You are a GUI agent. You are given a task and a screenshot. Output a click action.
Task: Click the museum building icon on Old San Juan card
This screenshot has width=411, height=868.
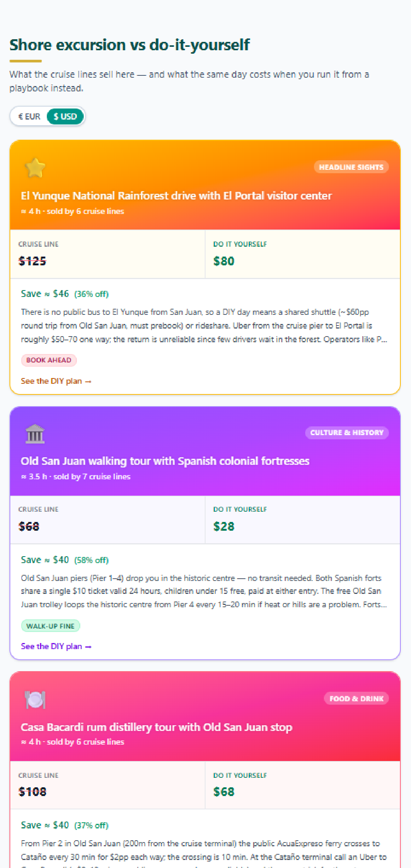pyautogui.click(x=35, y=434)
